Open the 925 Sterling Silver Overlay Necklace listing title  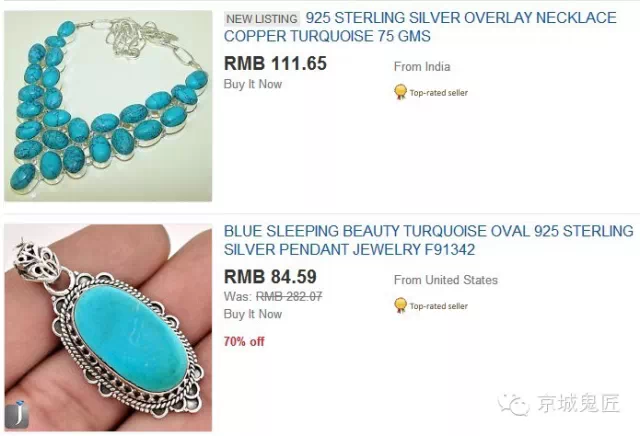click(x=420, y=27)
